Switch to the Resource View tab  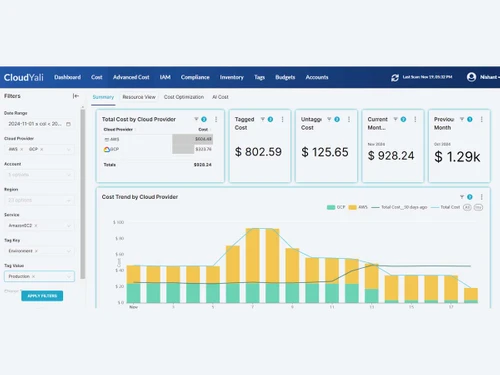point(139,97)
